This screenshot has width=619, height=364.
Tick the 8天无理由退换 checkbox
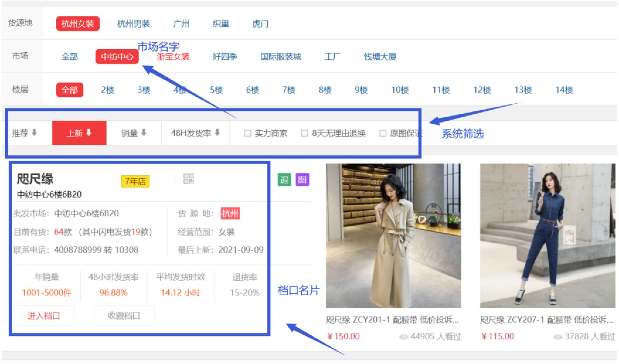click(305, 133)
